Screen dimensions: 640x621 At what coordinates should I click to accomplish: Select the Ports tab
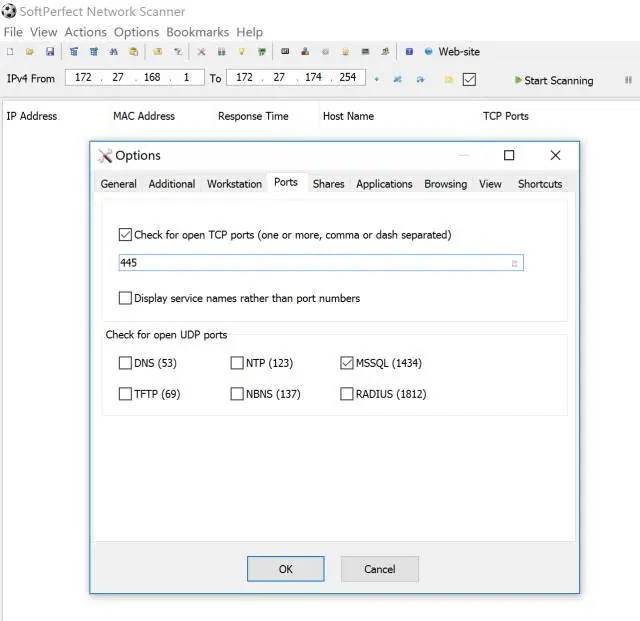coord(286,182)
